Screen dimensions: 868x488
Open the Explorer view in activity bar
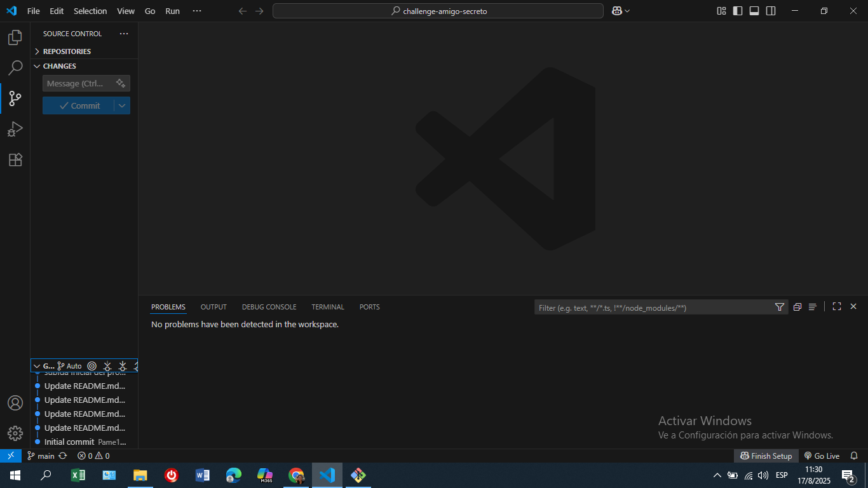[15, 37]
